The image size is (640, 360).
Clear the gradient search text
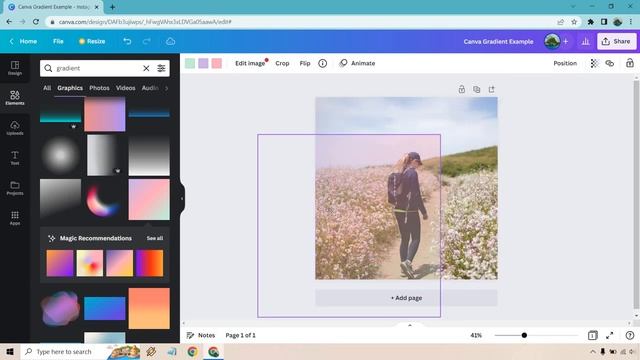click(x=146, y=68)
